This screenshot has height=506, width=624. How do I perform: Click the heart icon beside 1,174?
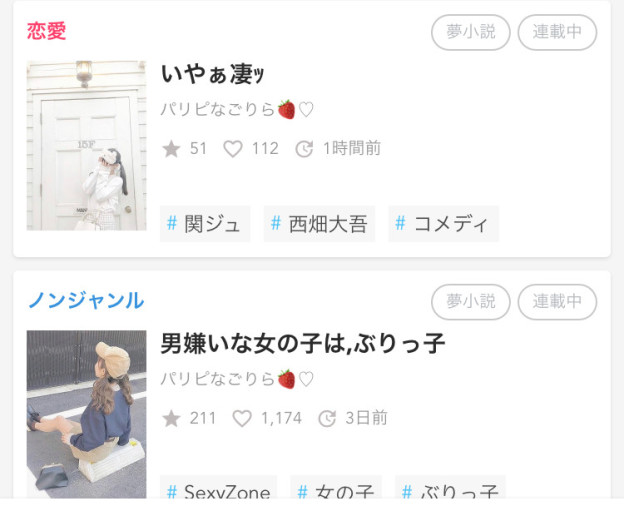[242, 418]
